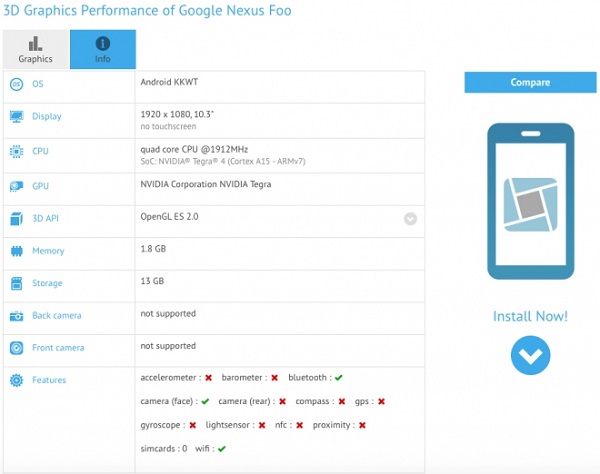Click the red cross next to lightsensor

pyautogui.click(x=262, y=425)
